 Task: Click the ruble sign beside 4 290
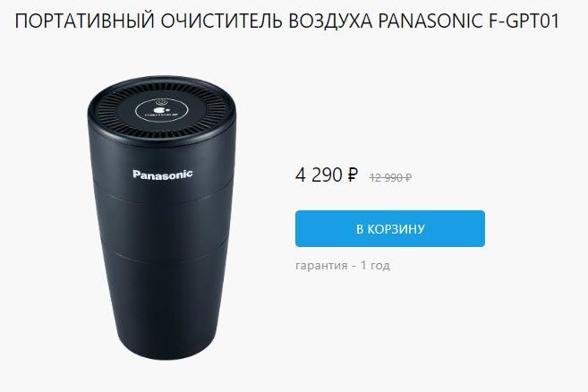(x=353, y=175)
